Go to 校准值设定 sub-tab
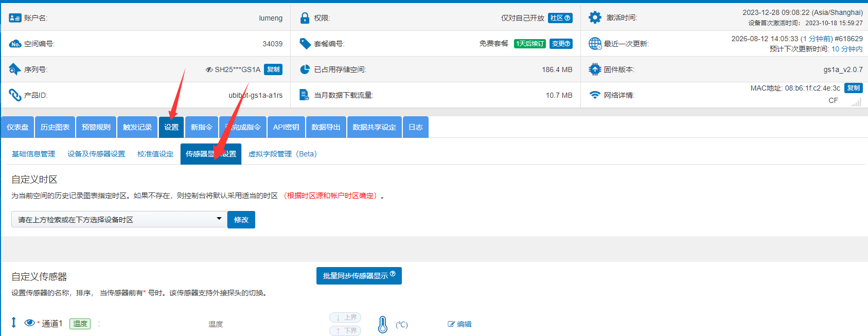The height and width of the screenshot is (336, 868). (x=155, y=154)
